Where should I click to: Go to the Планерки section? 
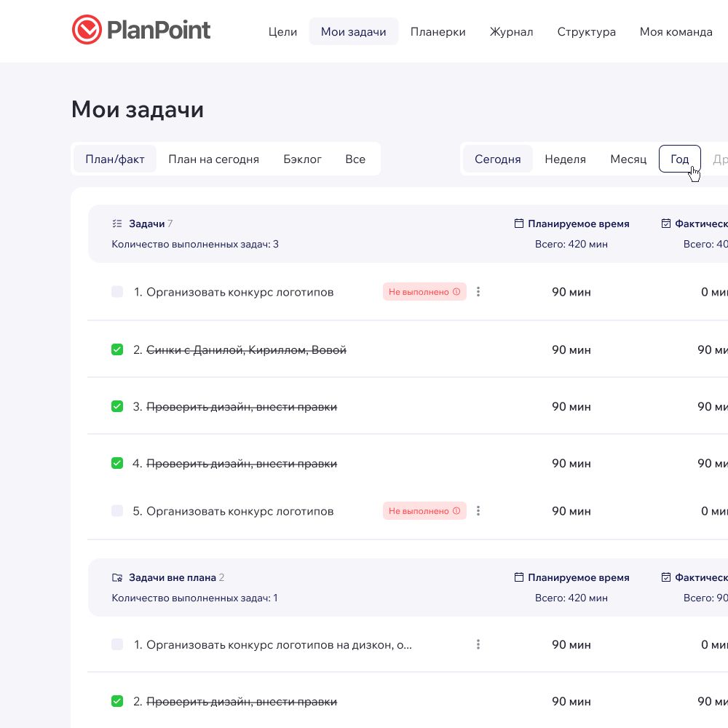click(438, 32)
